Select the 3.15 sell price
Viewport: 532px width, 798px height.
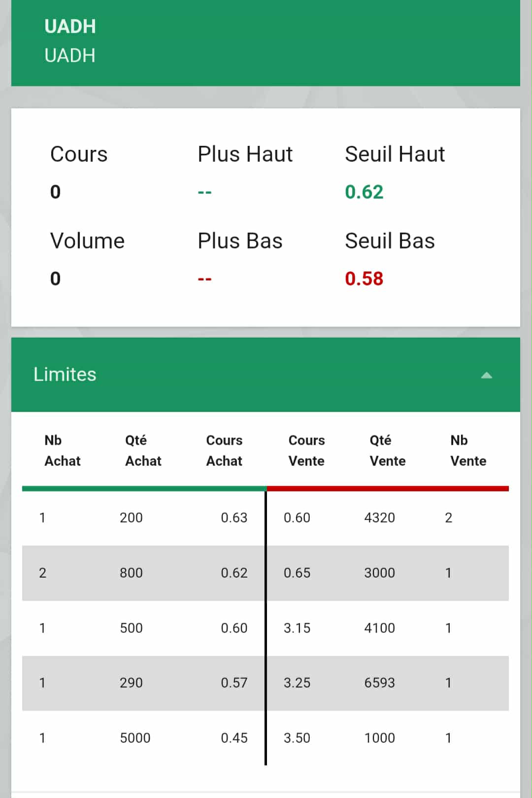[x=297, y=628]
